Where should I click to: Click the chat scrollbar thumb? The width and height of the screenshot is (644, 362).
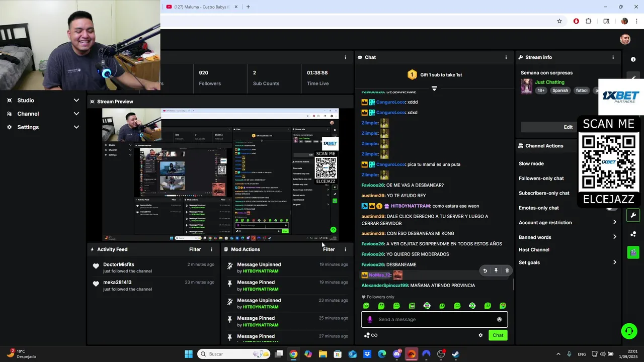(x=513, y=285)
